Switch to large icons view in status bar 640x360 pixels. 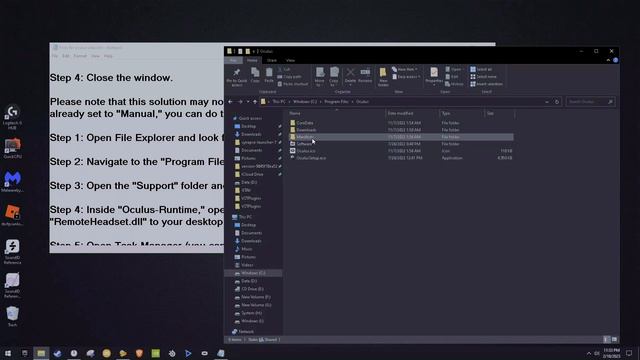tap(614, 340)
